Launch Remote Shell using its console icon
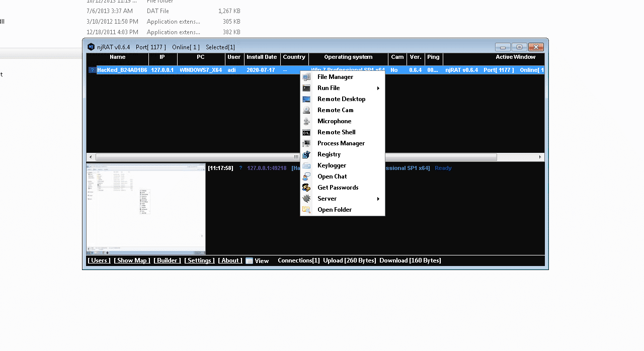 click(306, 132)
